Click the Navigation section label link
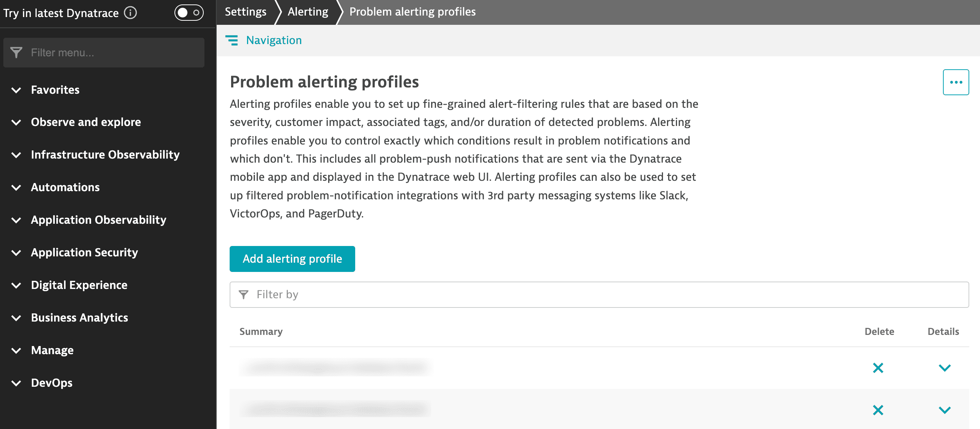980x429 pixels. [x=274, y=40]
